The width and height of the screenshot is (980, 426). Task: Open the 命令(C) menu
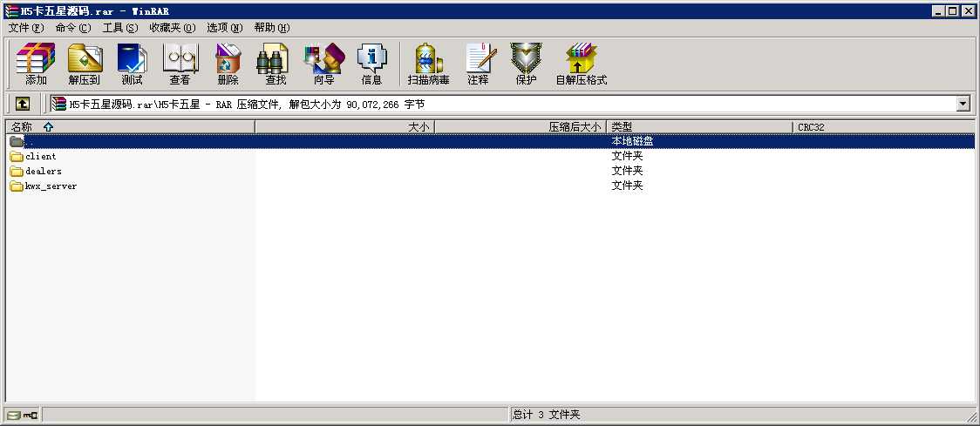73,28
